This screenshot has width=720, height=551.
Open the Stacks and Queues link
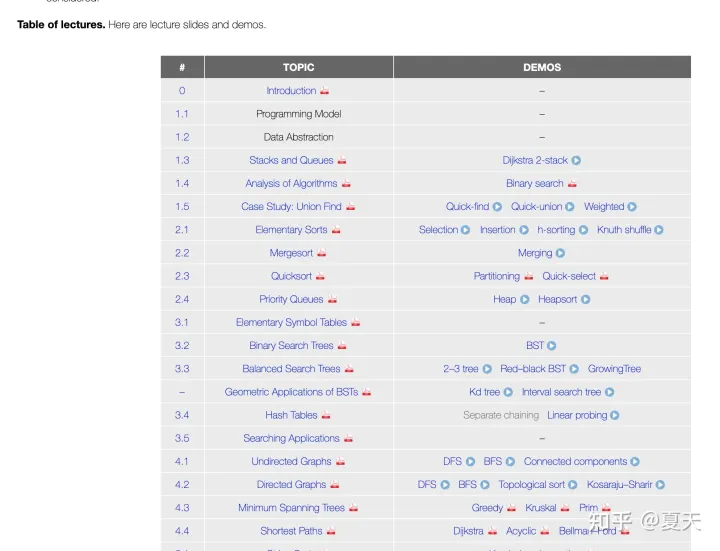[x=291, y=160]
